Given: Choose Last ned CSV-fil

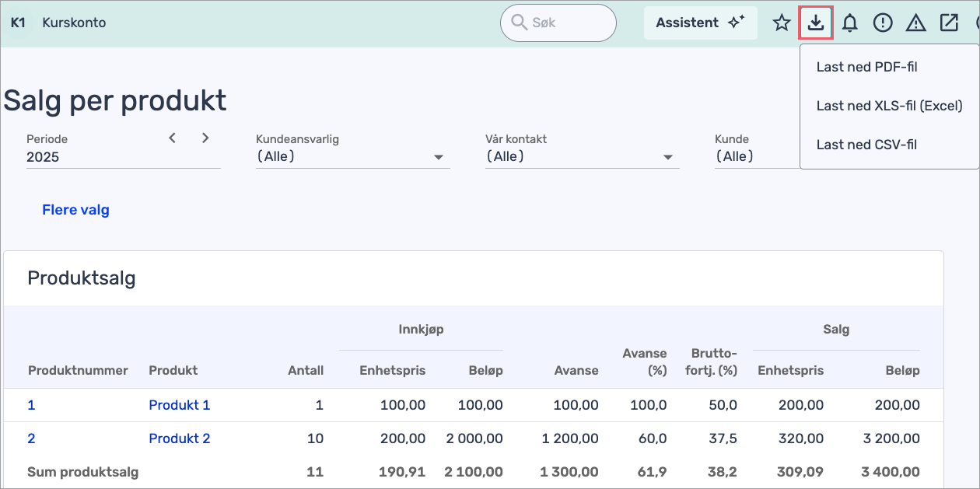Looking at the screenshot, I should click(866, 145).
